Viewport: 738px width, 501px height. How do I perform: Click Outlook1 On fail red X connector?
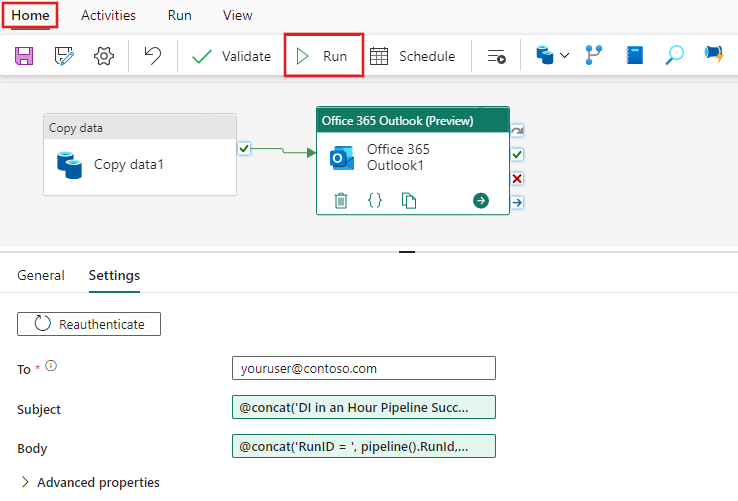[x=517, y=178]
